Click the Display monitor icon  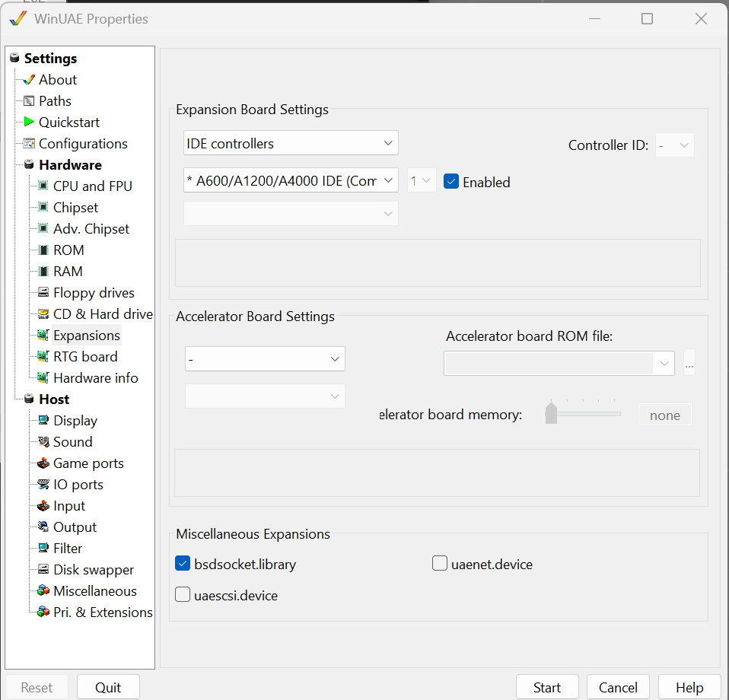[x=43, y=420]
